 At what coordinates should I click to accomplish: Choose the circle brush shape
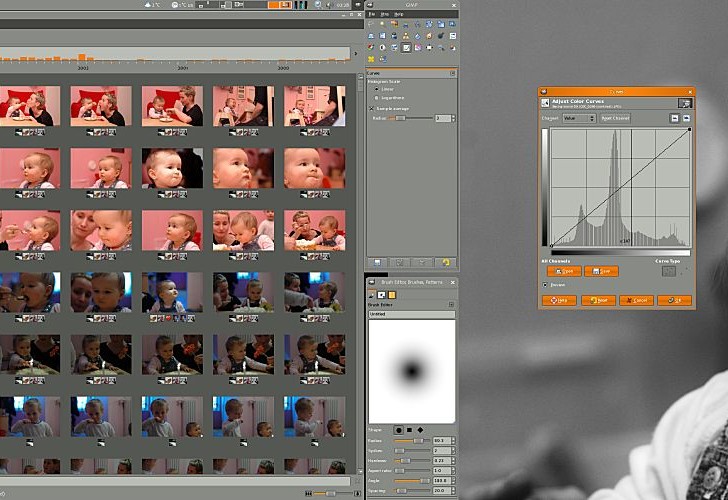tap(399, 429)
